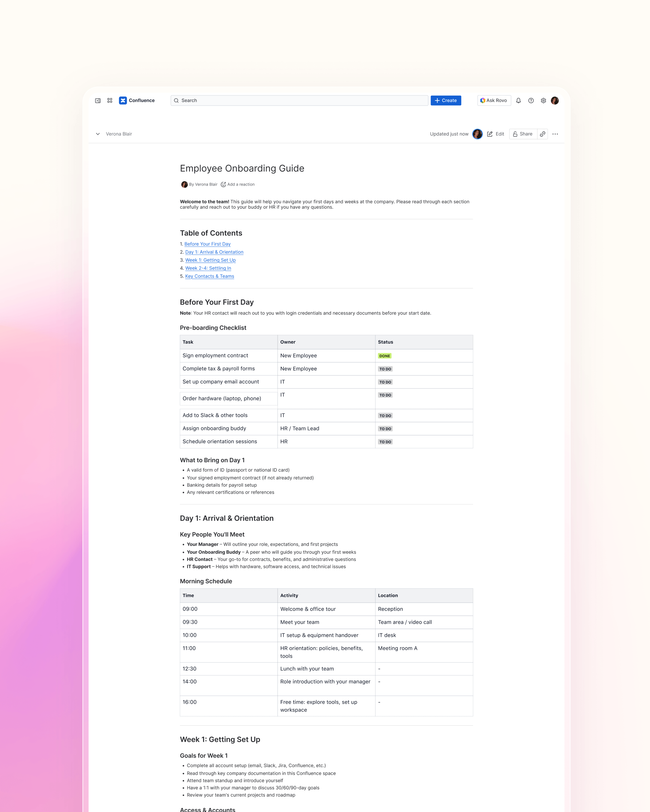Screen dimensions: 650x812
Task: Click the Edit page button
Action: pyautogui.click(x=496, y=134)
